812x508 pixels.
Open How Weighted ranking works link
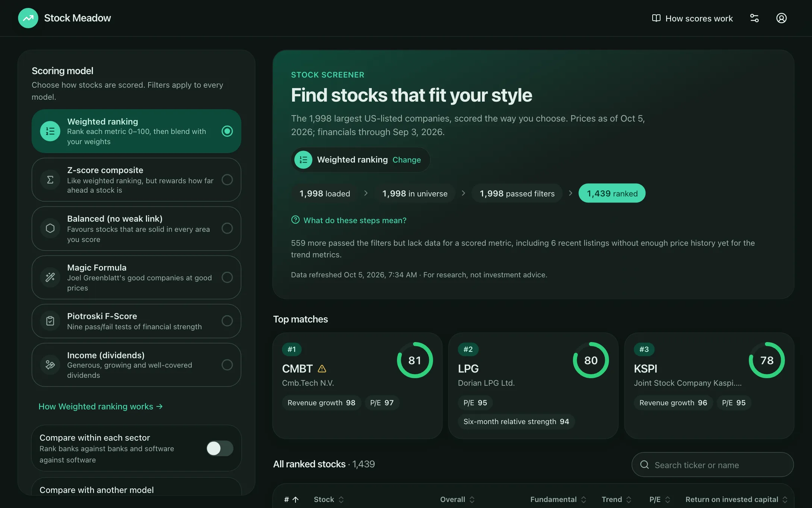pyautogui.click(x=101, y=406)
